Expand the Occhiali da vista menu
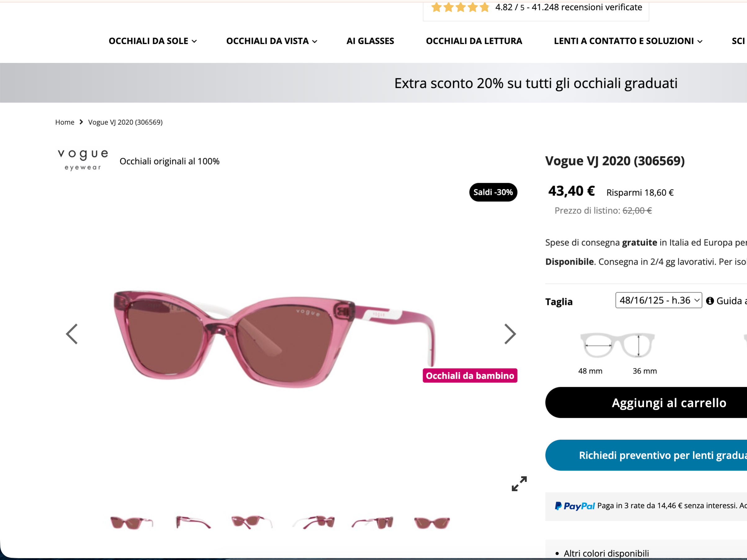 [x=272, y=41]
